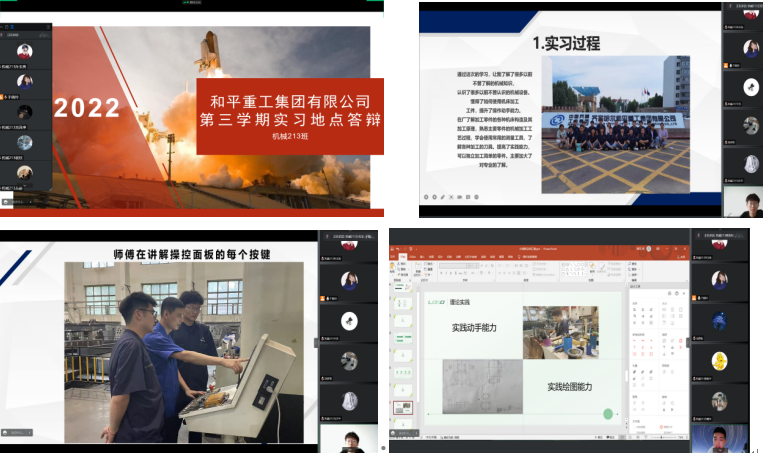Click the top participant avatar beside the 2022 slide
763x453 pixels.
[25, 51]
